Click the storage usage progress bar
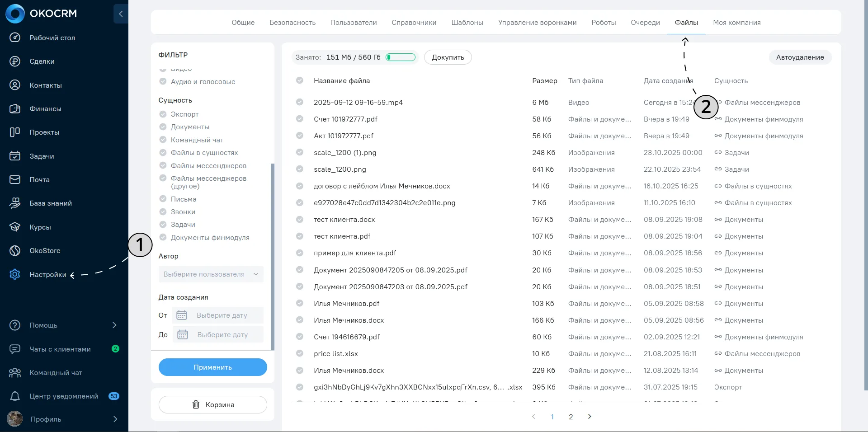This screenshot has height=432, width=868. click(401, 57)
